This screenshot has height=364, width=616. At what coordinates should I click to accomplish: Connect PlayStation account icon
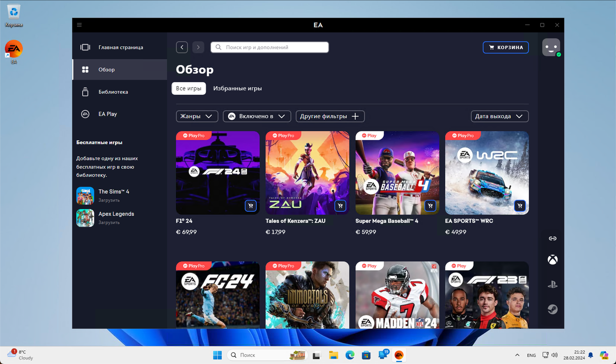553,284
